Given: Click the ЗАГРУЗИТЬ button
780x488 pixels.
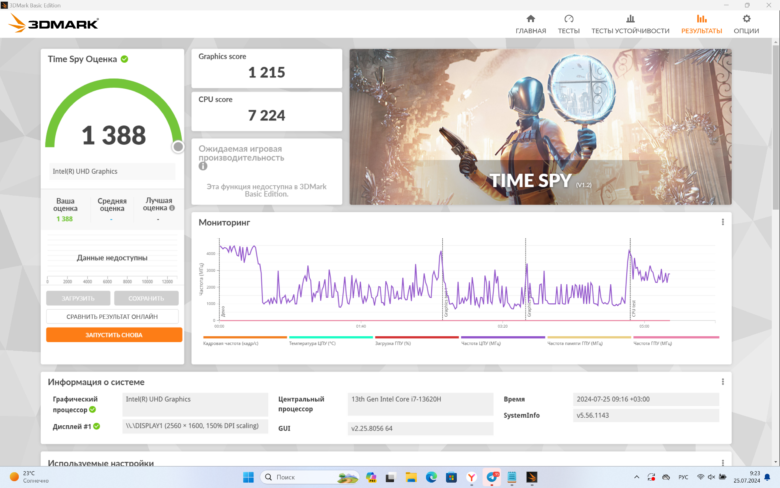Looking at the screenshot, I should click(x=78, y=298).
